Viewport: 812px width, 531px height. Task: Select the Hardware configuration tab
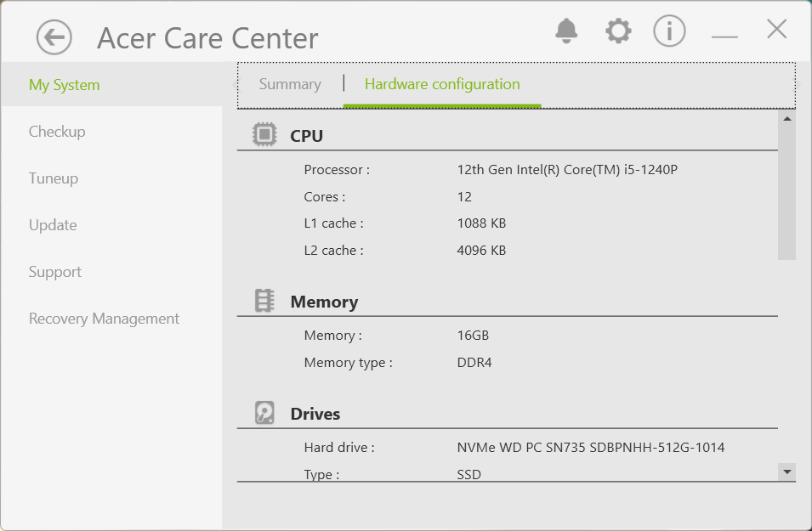442,84
